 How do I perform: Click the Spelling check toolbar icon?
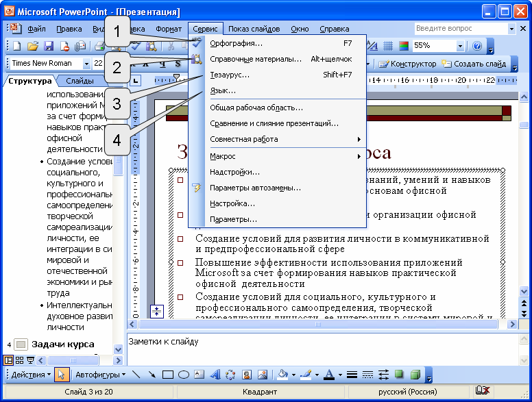(x=136, y=46)
